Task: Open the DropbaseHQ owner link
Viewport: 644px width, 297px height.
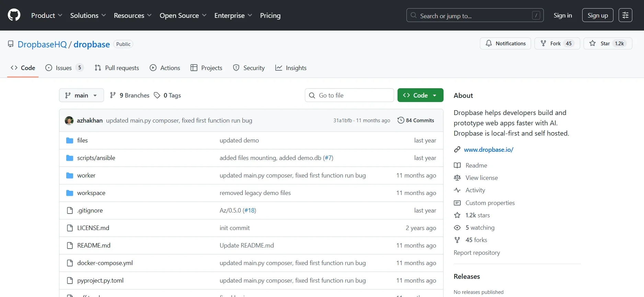Action: tap(42, 44)
